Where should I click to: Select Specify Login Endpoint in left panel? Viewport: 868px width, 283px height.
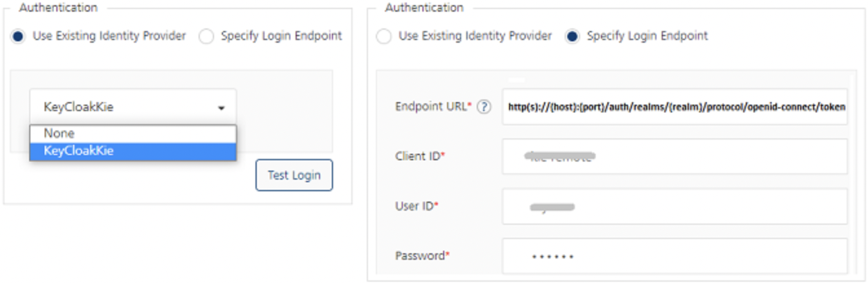point(206,36)
